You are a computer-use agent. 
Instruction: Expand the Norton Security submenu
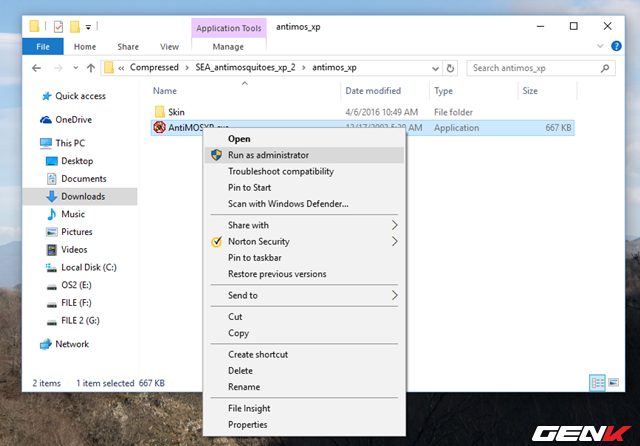click(395, 241)
